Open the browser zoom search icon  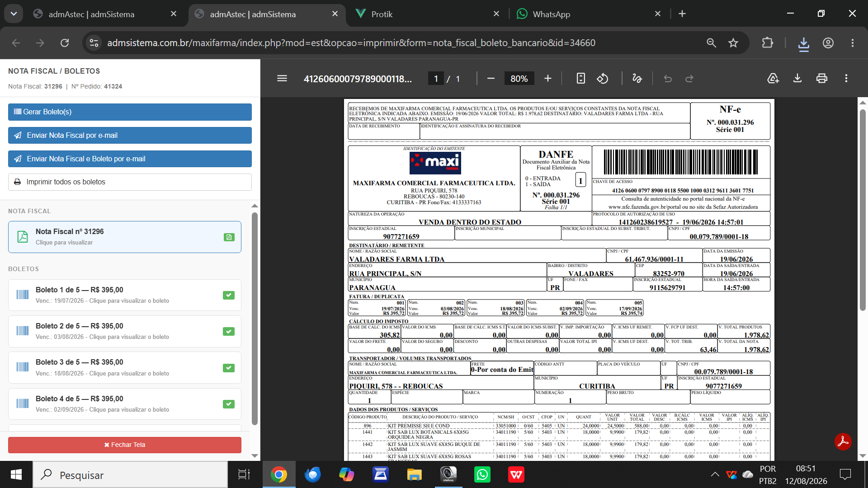click(x=711, y=43)
